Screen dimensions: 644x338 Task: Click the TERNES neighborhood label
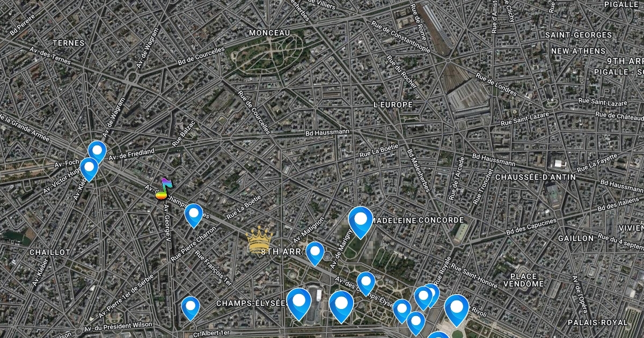[x=69, y=42]
